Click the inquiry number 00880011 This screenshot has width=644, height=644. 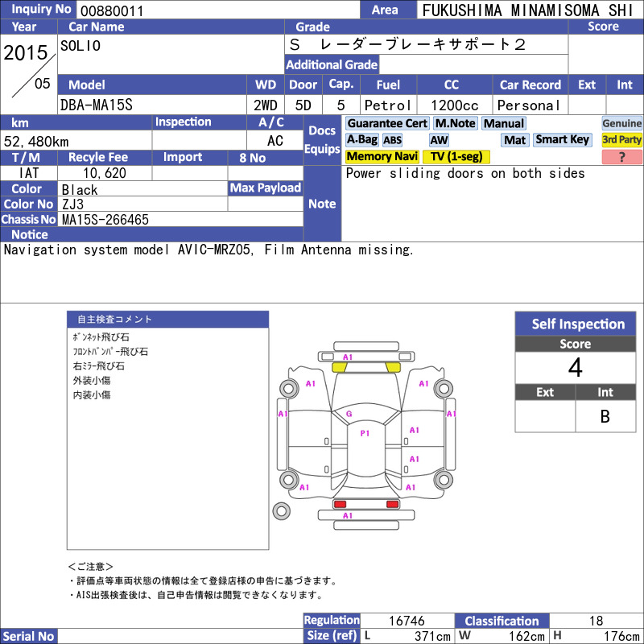pyautogui.click(x=112, y=10)
